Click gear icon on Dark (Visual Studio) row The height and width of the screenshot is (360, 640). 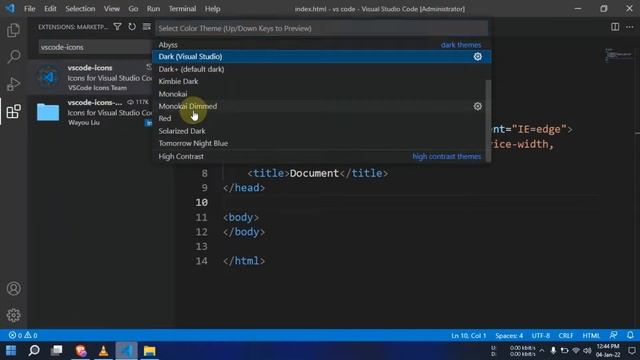pos(478,57)
